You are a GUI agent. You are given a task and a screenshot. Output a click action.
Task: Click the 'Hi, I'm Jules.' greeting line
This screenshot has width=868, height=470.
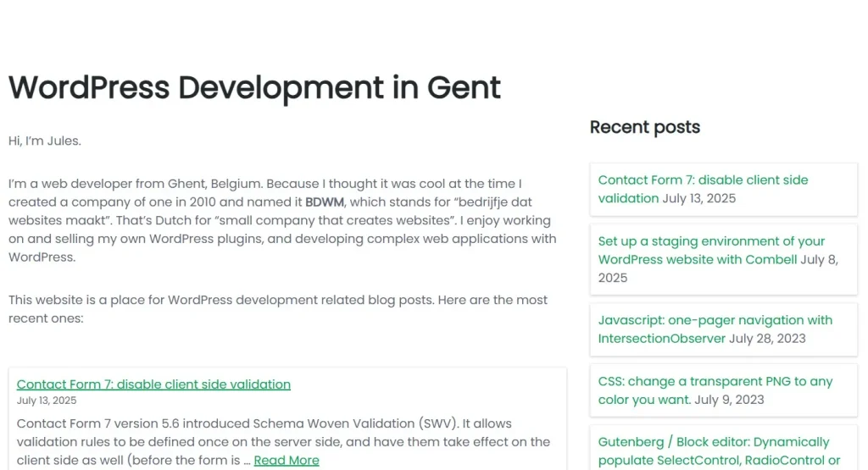(45, 141)
